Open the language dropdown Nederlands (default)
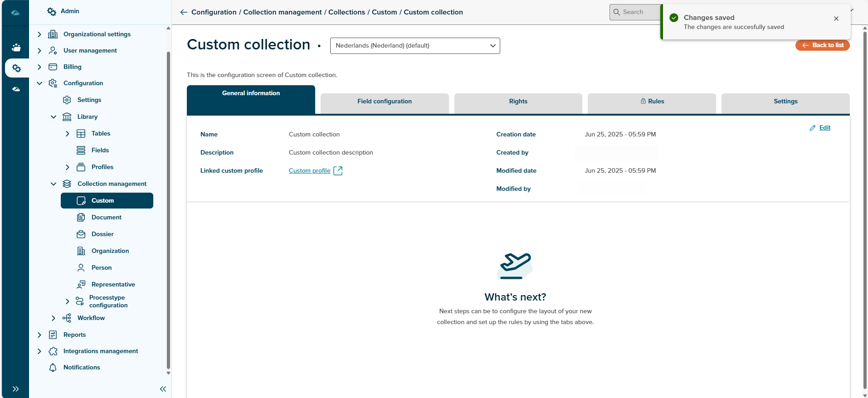 (414, 46)
